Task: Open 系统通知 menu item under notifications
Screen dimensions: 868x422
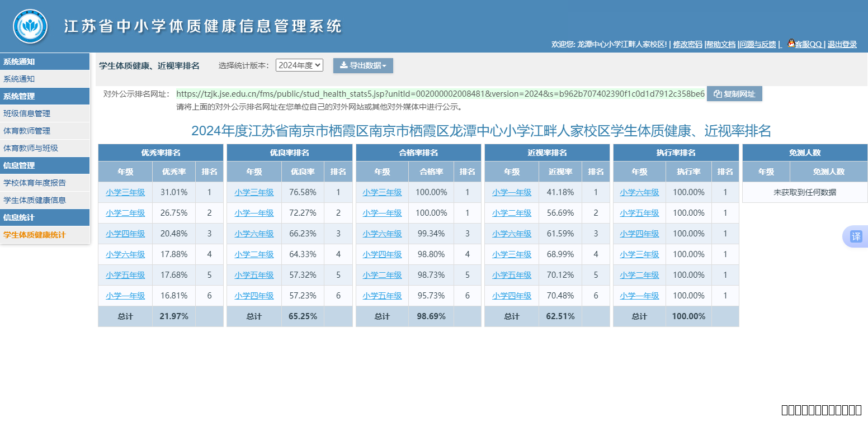Action: pos(45,79)
